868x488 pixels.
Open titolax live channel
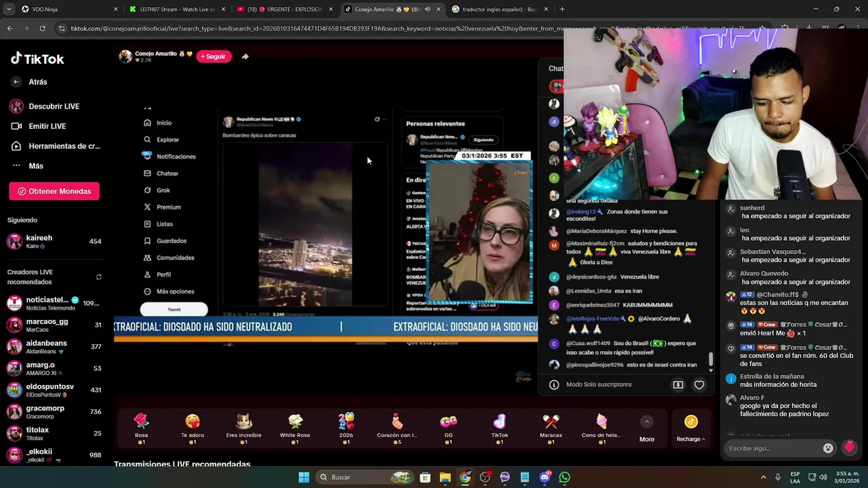click(54, 433)
